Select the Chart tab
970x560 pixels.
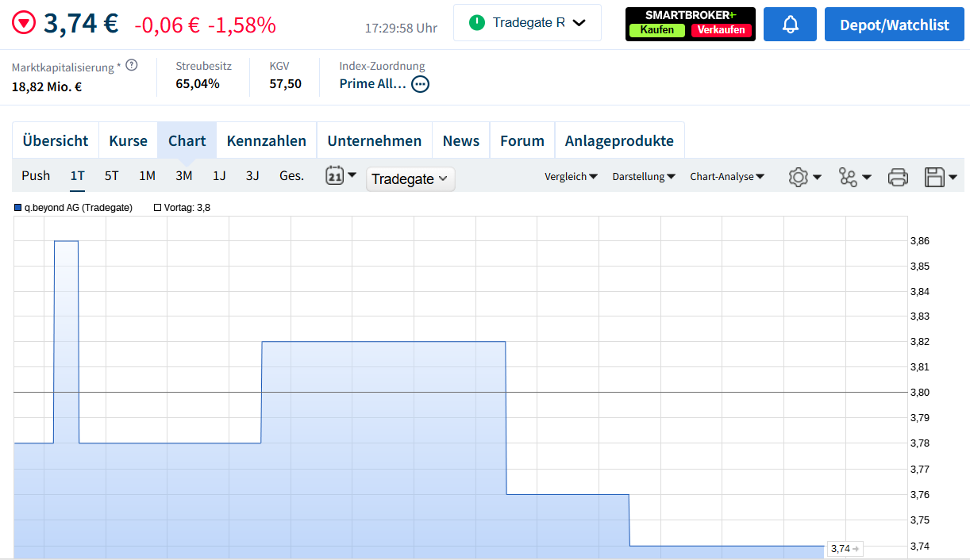coord(187,140)
